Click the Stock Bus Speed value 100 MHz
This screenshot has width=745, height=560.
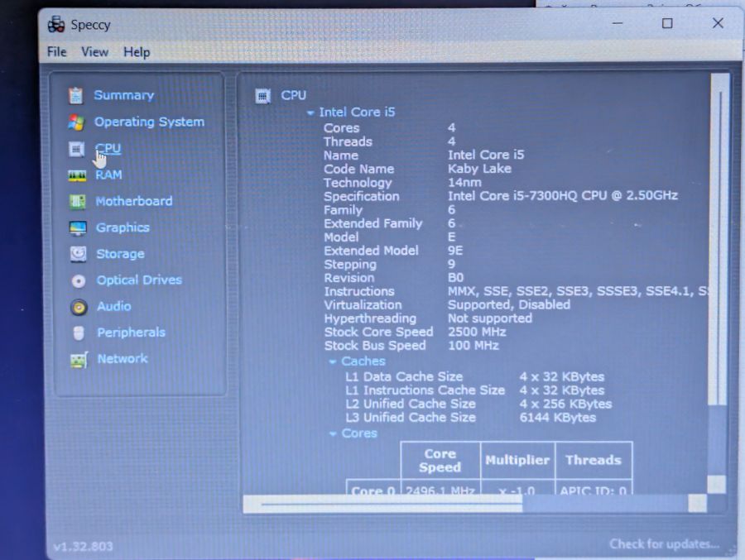[473, 345]
